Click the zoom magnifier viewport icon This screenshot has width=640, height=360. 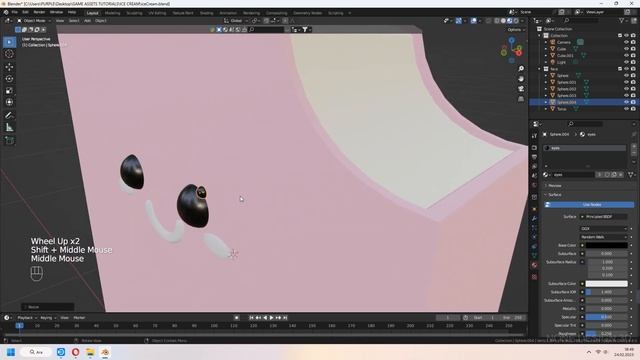point(521,69)
